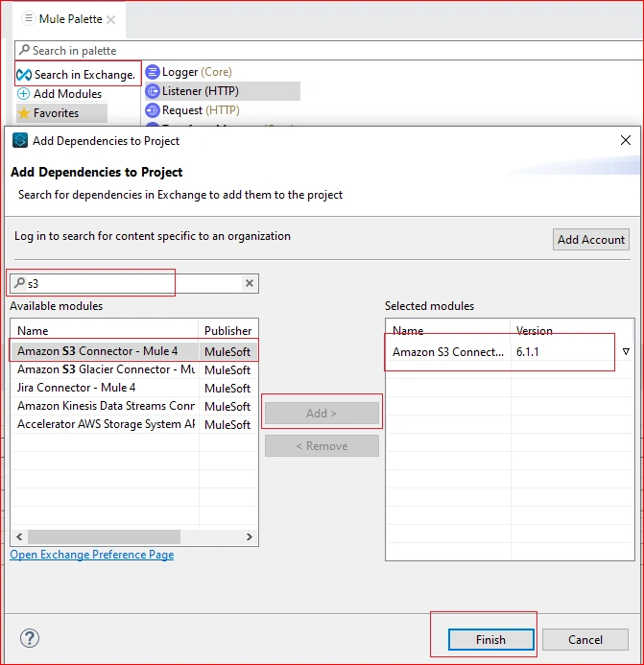The width and height of the screenshot is (644, 665).
Task: Close the Mule Palette tab
Action: coord(110,19)
